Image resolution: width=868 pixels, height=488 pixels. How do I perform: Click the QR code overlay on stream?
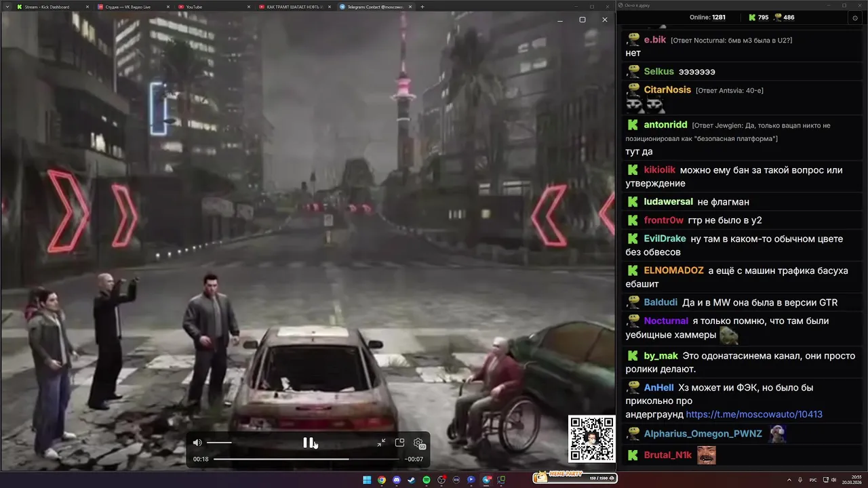coord(591,439)
